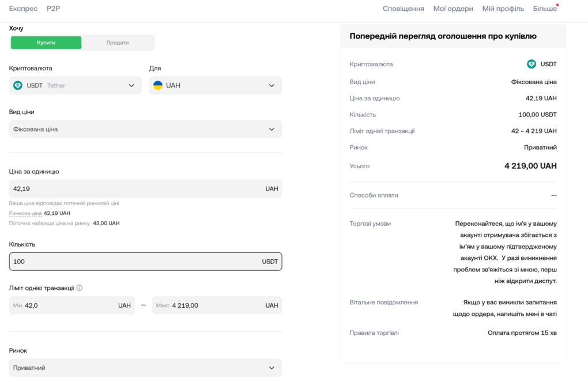Switch to the P2P tab

[x=53, y=9]
